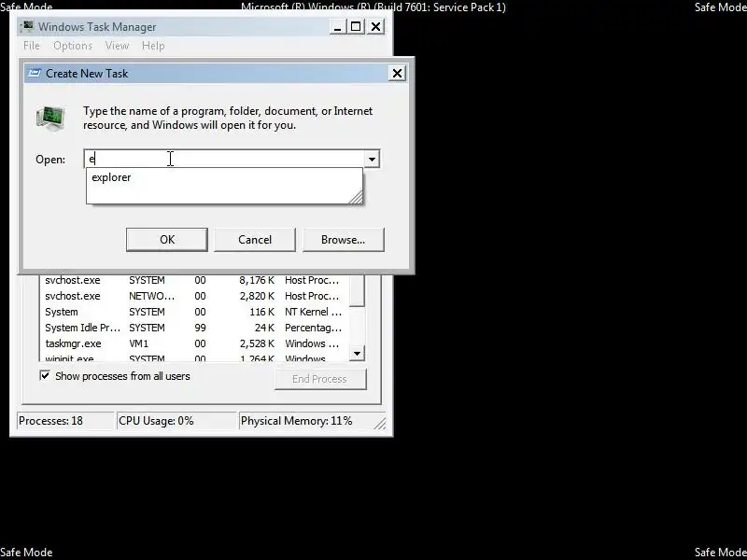Select the wininit.exe process row
The height and width of the screenshot is (560, 747).
coord(193,357)
